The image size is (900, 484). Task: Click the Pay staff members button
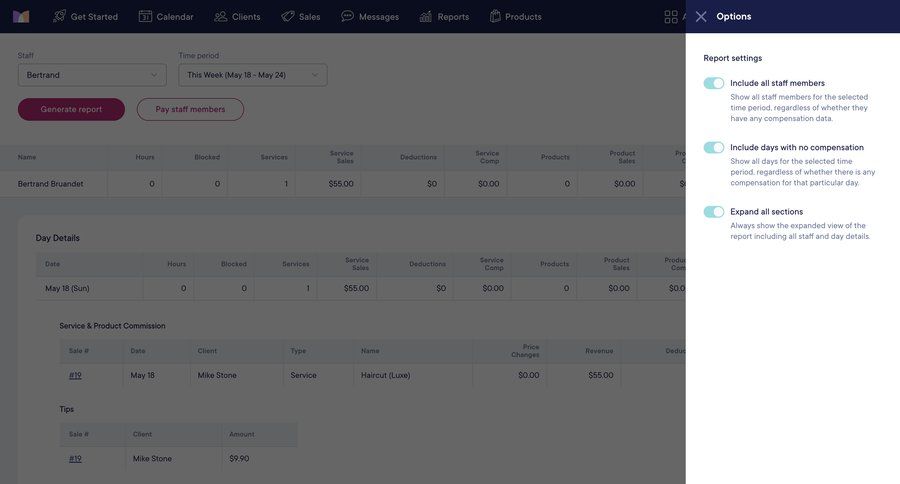tap(190, 109)
